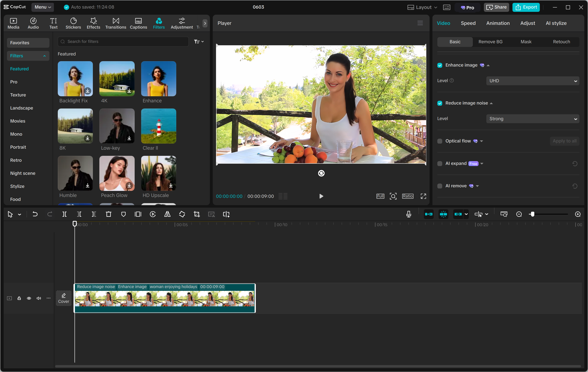Open the Stickers panel
Screen dimensions: 588x372
[x=73, y=23]
